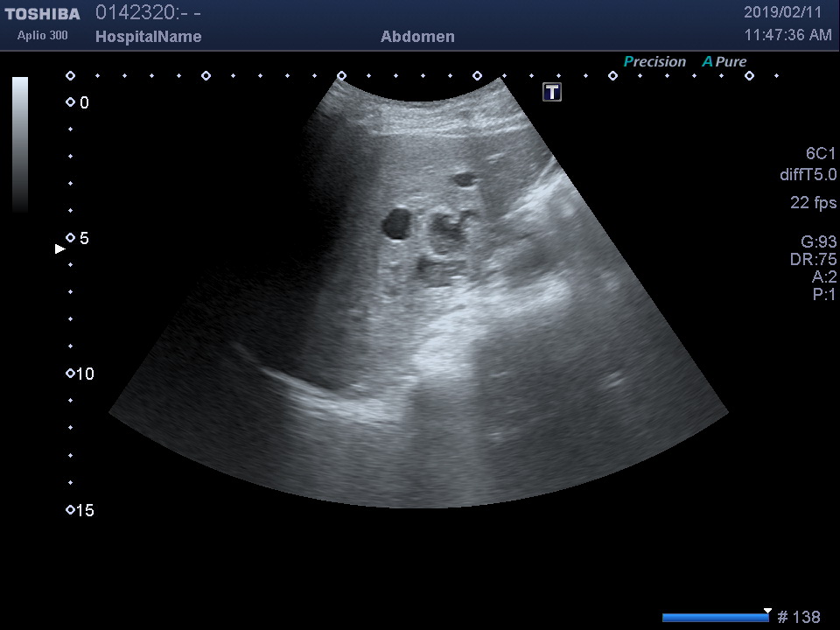Click the date '2019/02/11'

(782, 12)
